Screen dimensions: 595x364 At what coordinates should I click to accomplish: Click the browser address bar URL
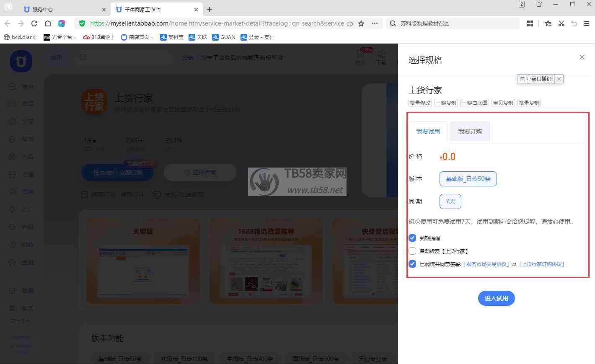222,23
